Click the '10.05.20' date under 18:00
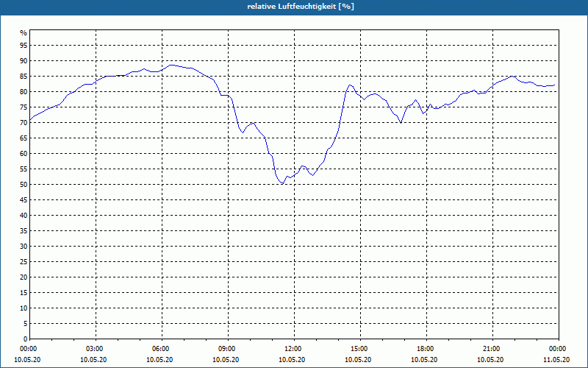 point(424,360)
